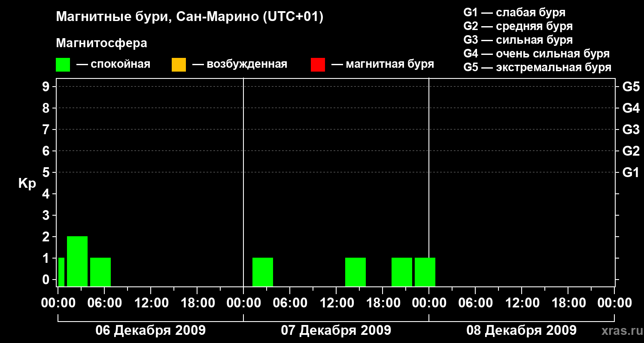
Task: Click legend line 'G3 — сильная буря'
Action: 518,40
